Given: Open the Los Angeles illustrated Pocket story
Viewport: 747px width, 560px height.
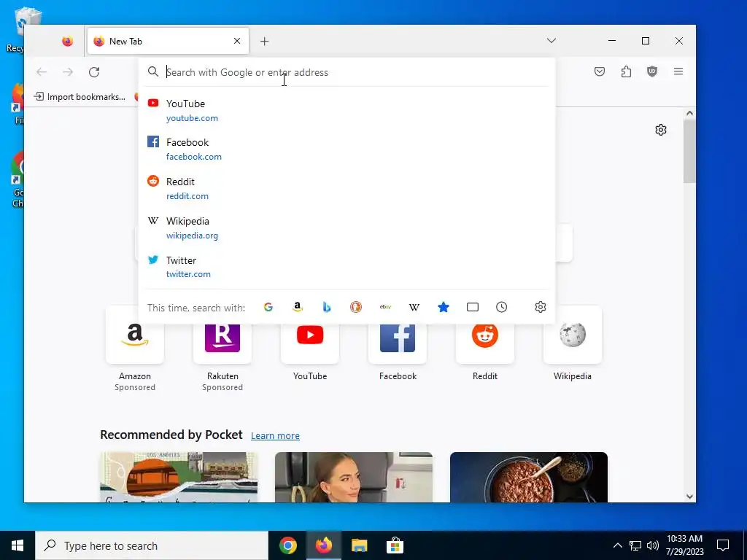Looking at the screenshot, I should click(179, 477).
